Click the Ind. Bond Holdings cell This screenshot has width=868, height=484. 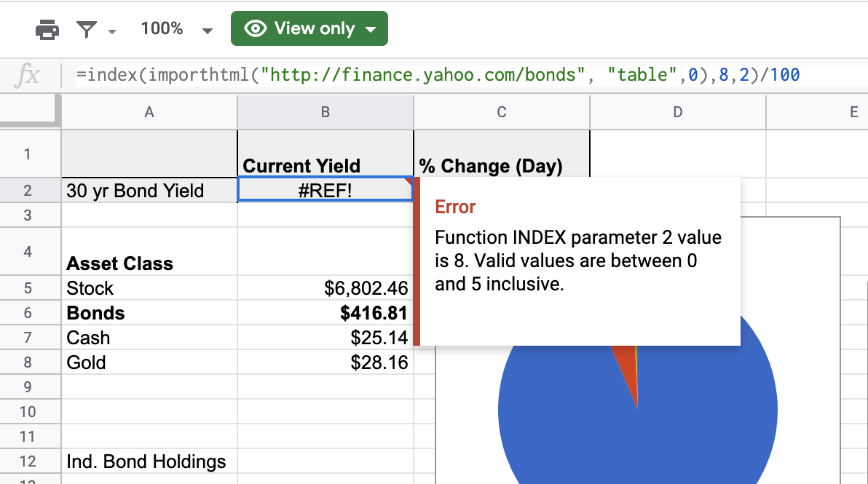point(149,461)
